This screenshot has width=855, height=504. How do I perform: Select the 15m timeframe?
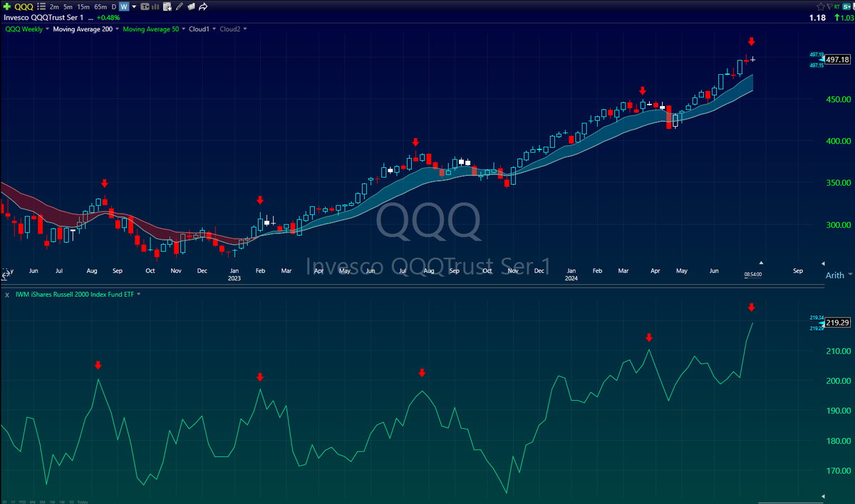[x=83, y=6]
